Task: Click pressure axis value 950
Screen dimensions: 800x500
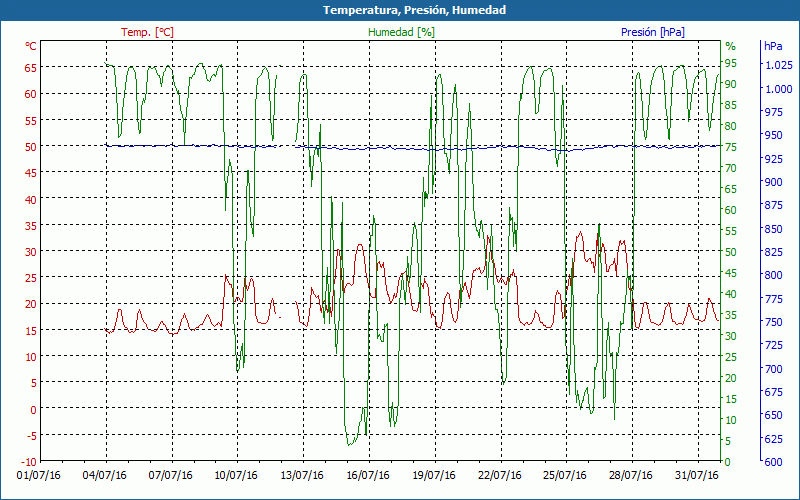Action: (x=773, y=135)
